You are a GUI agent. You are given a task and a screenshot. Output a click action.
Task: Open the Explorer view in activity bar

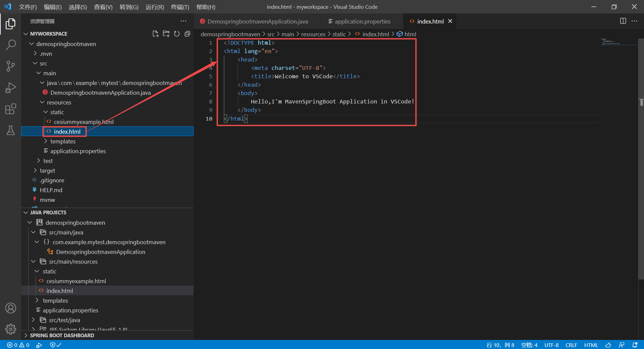click(x=10, y=24)
